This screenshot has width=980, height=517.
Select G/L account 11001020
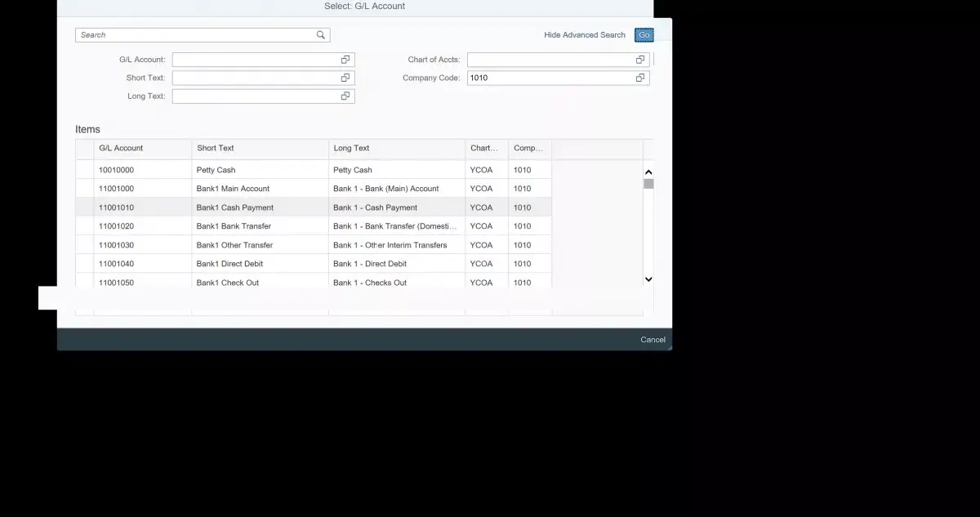point(116,226)
